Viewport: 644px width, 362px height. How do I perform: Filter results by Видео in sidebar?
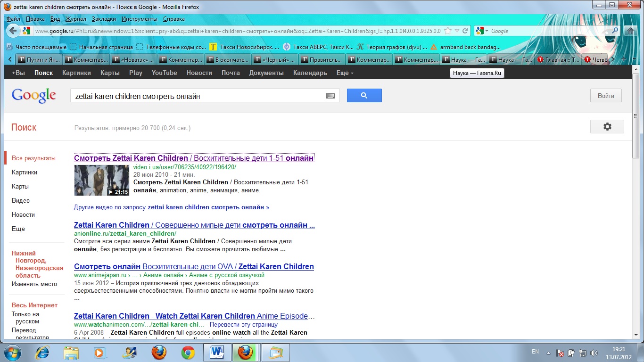coord(21,200)
